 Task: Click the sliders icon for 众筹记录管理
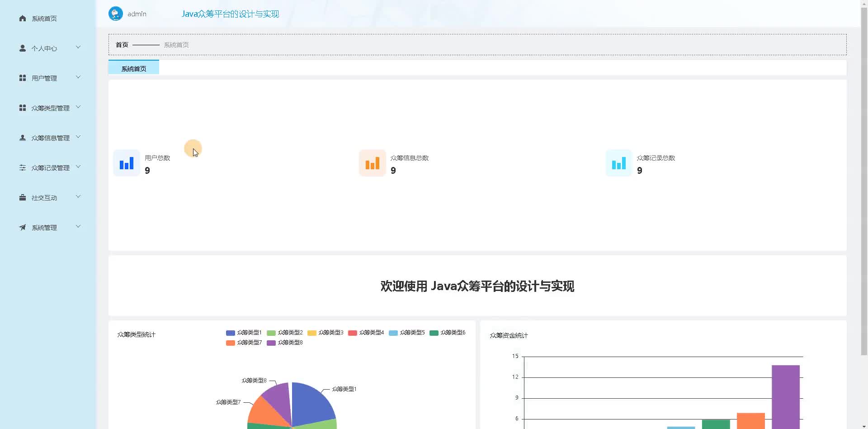pyautogui.click(x=23, y=167)
